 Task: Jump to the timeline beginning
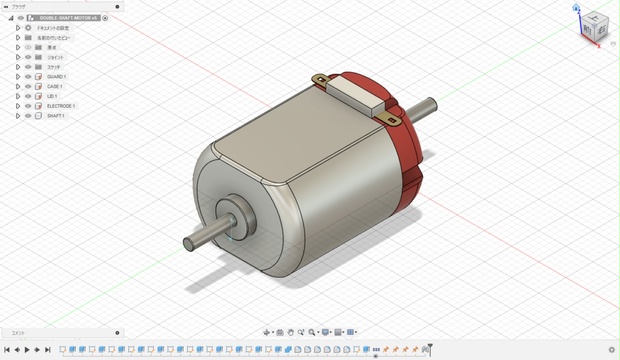(x=7, y=350)
